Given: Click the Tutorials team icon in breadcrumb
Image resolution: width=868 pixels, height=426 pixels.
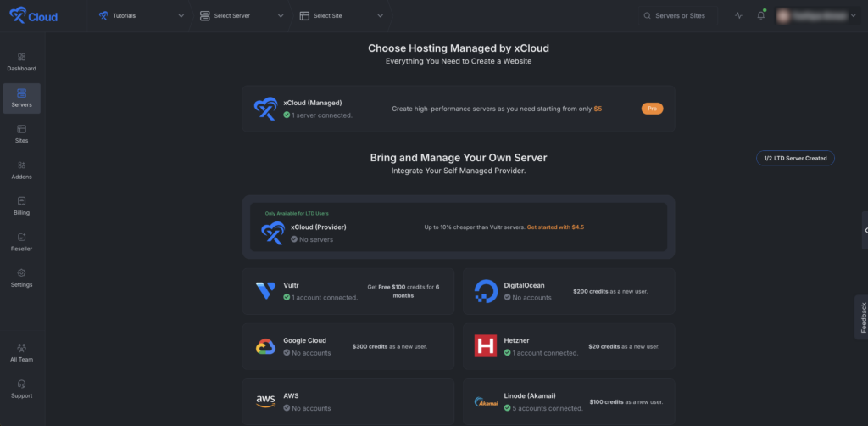Looking at the screenshot, I should pyautogui.click(x=103, y=15).
